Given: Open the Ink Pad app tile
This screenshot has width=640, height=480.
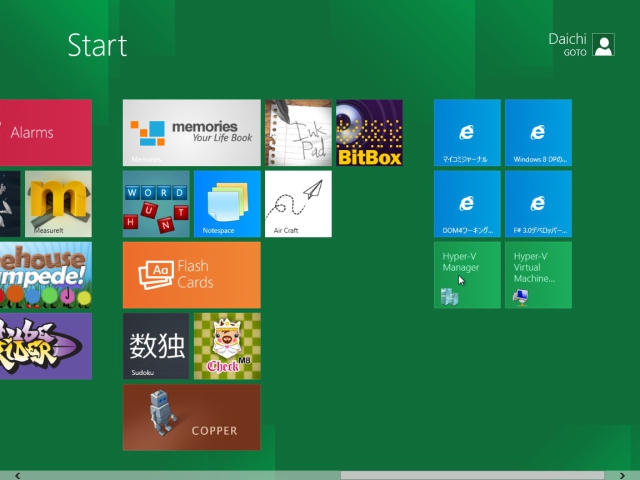Looking at the screenshot, I should point(298,133).
